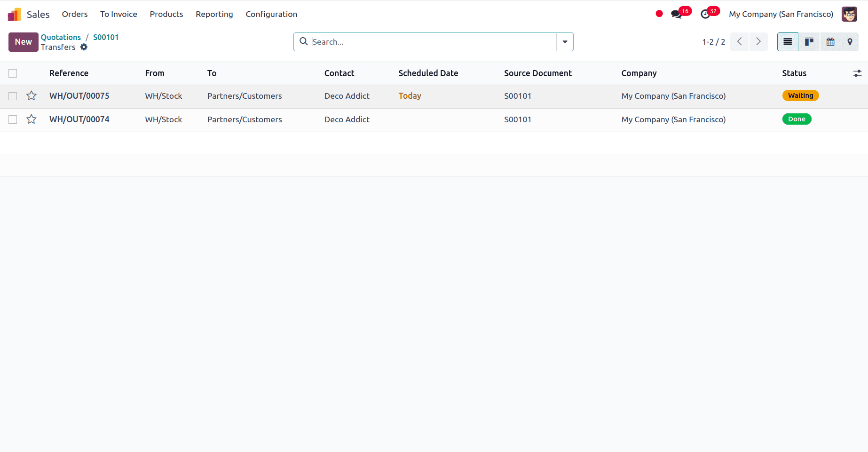The height and width of the screenshot is (452, 868).
Task: Sort by the From column header
Action: point(155,73)
